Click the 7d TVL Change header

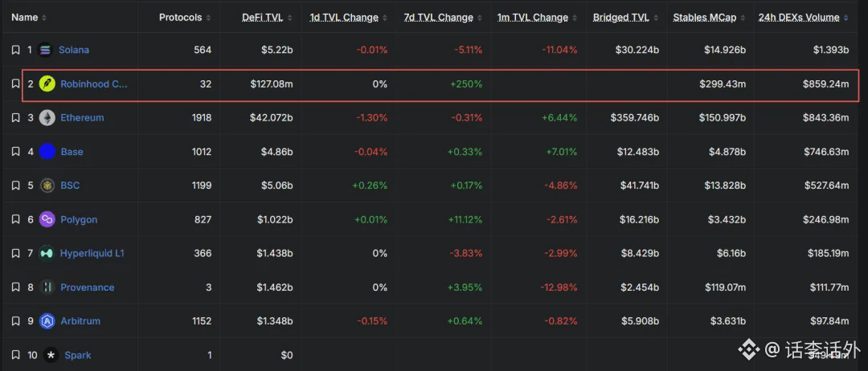pos(439,18)
